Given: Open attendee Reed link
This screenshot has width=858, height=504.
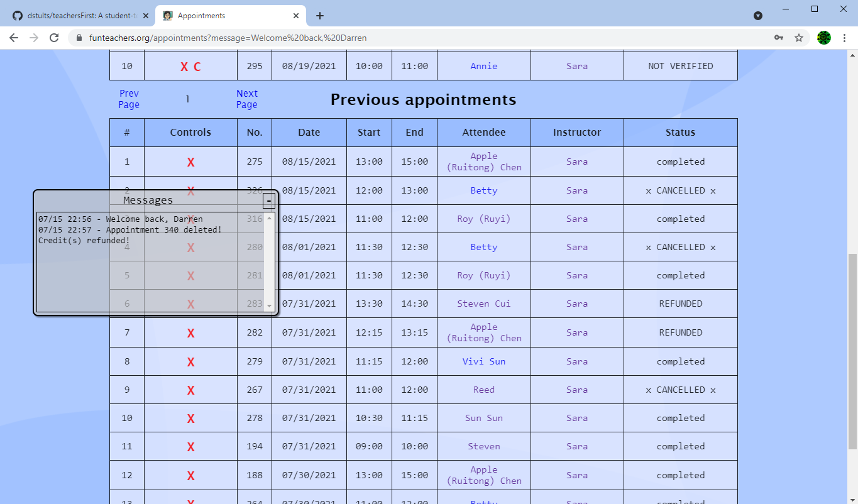Looking at the screenshot, I should 484,390.
